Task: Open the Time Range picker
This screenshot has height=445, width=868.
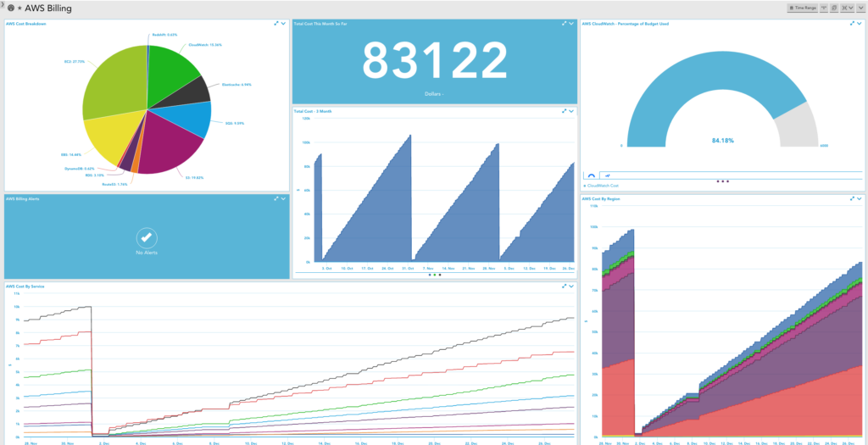Action: 802,8
